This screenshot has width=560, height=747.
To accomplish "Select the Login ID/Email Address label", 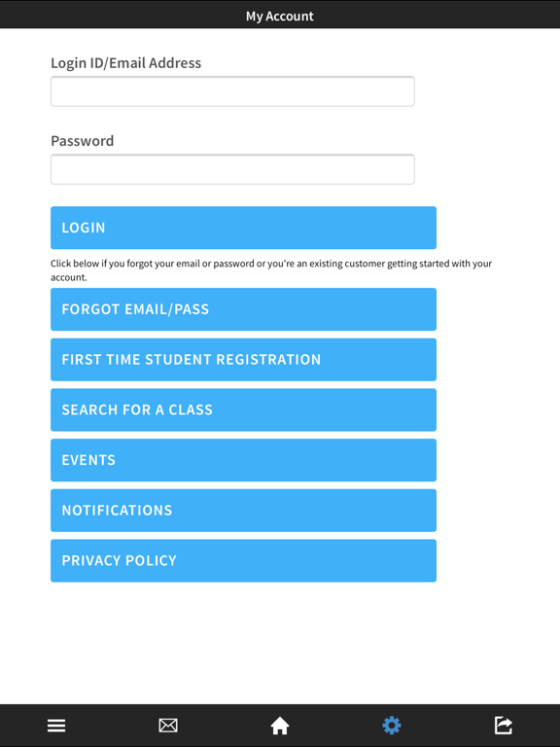I will point(125,63).
